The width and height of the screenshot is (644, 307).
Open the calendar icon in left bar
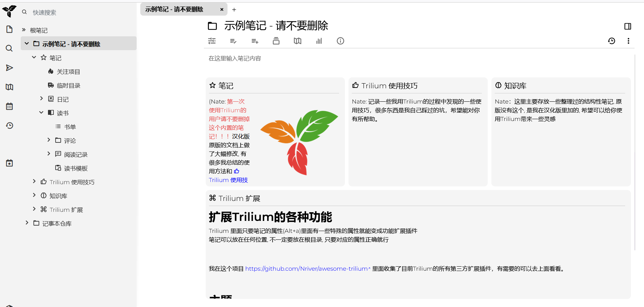[x=9, y=106]
